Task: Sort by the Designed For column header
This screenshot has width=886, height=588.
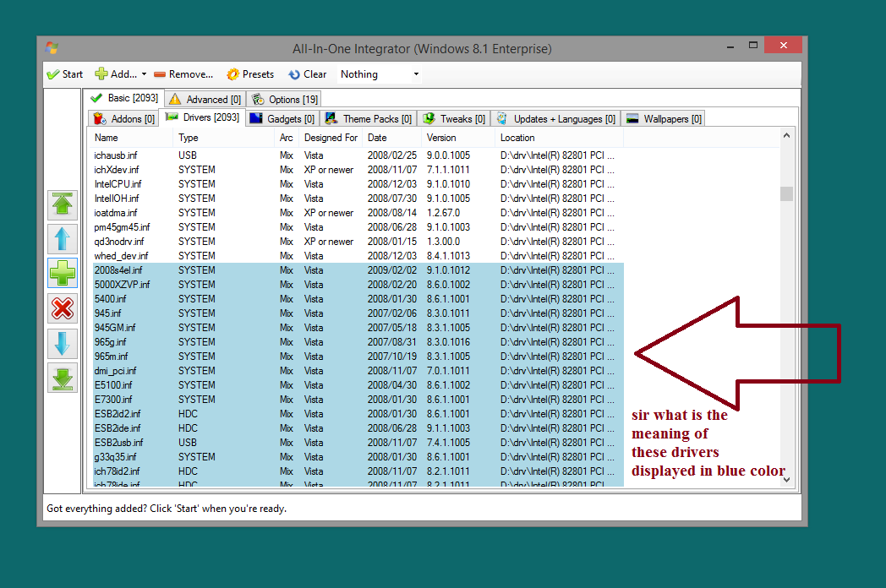Action: pyautogui.click(x=331, y=138)
